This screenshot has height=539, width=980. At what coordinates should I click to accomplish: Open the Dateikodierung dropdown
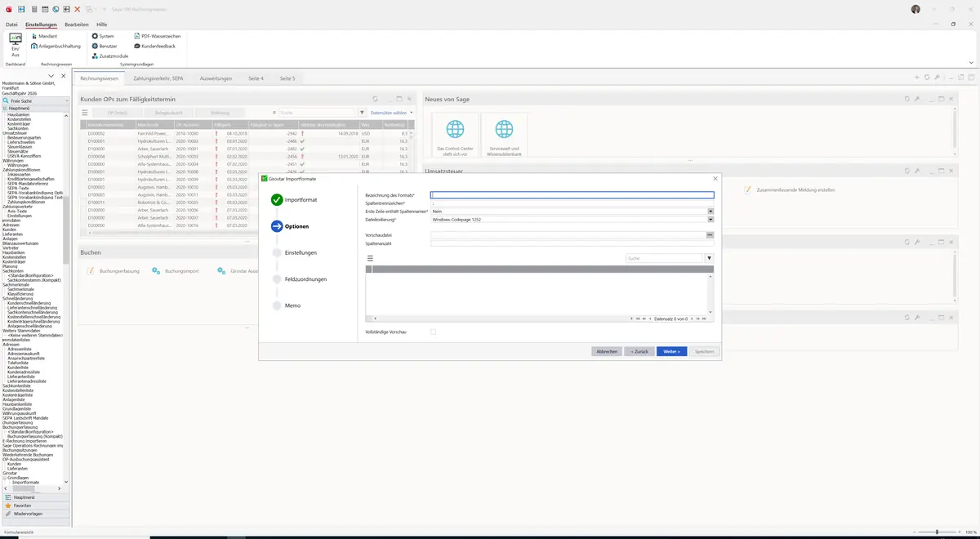(x=710, y=220)
